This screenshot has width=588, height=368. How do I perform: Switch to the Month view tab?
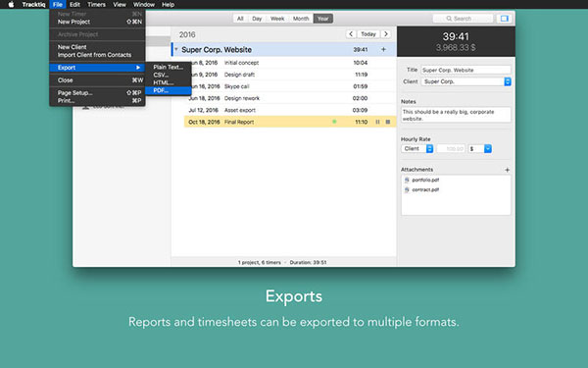click(301, 19)
